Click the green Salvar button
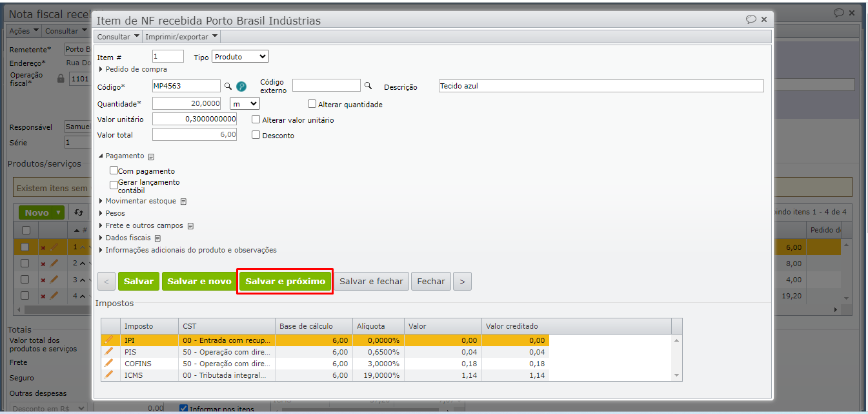The image size is (868, 414). click(139, 281)
